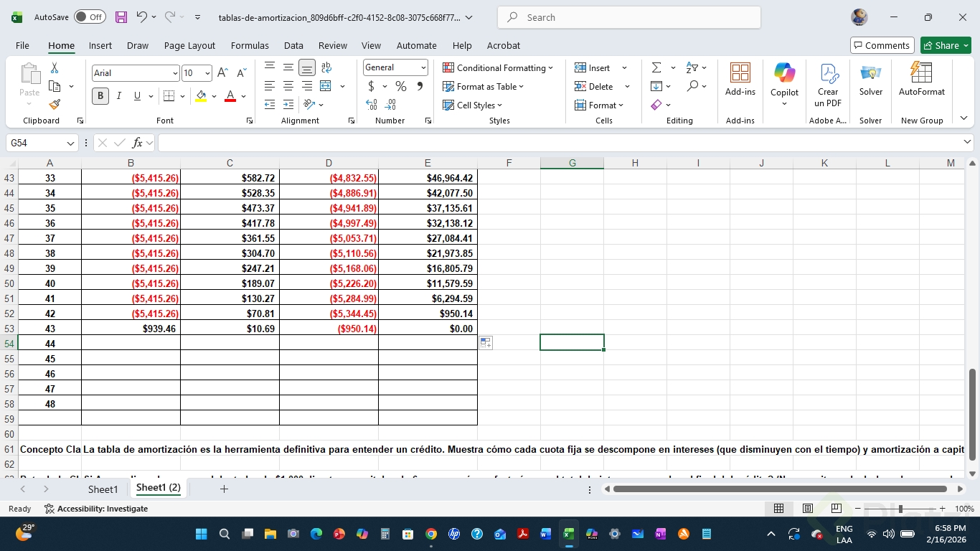The width and height of the screenshot is (980, 551).
Task: Click the Increase Decimal icon
Action: pyautogui.click(x=372, y=105)
